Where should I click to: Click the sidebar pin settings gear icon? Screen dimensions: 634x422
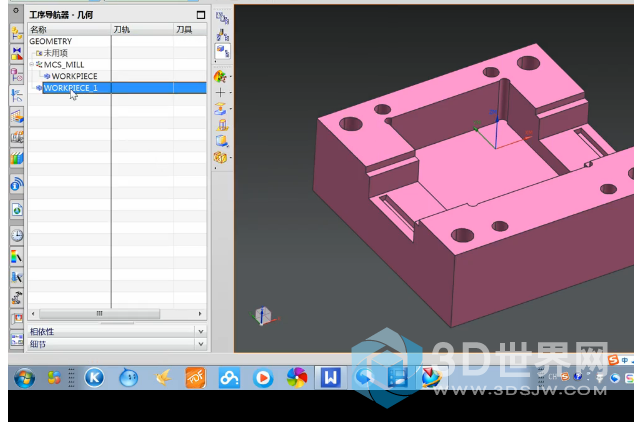[x=16, y=11]
